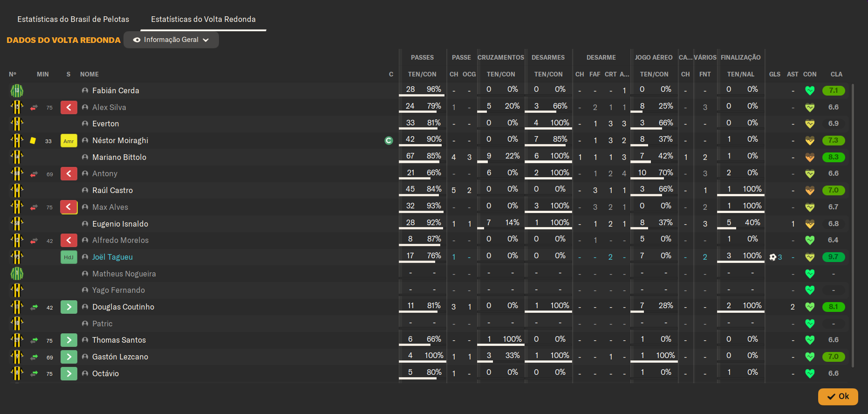Open Joël Tagueu's player profile link
This screenshot has height=414, width=868.
(112, 257)
